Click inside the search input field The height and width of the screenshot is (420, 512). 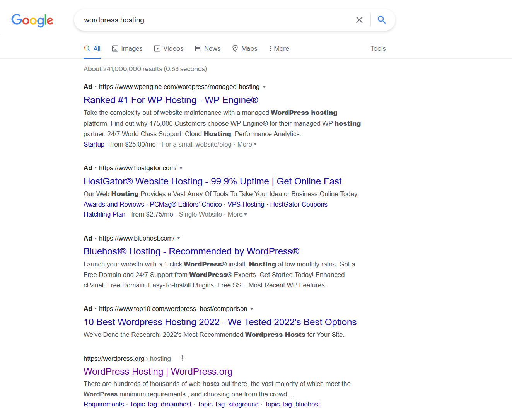click(x=213, y=19)
